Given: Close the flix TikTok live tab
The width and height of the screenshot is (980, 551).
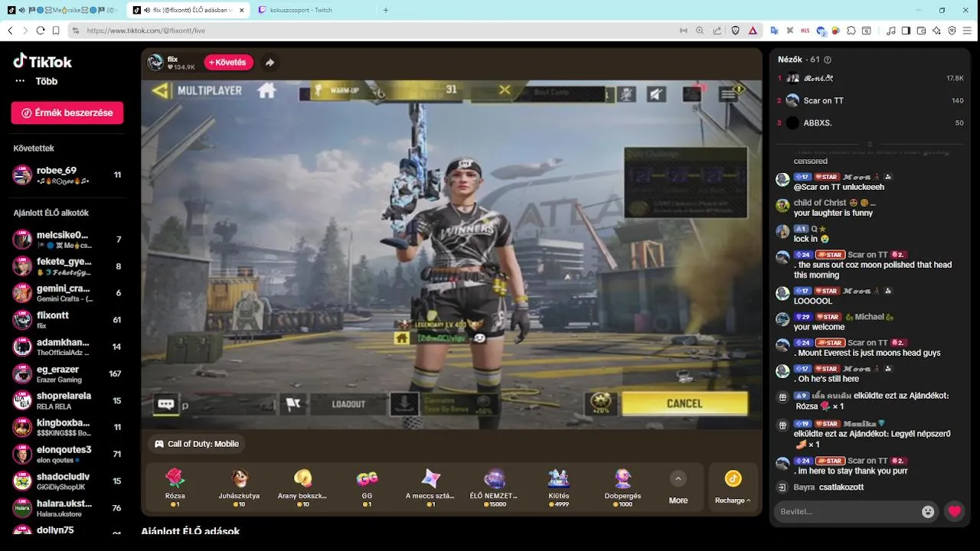Looking at the screenshot, I should (x=242, y=10).
